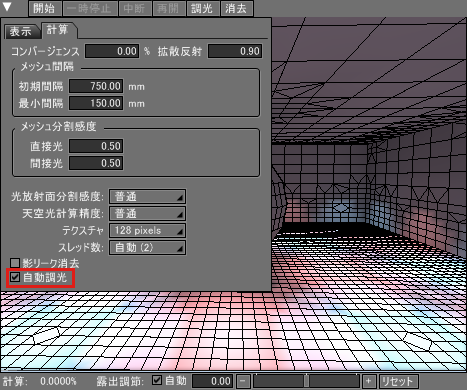Enable the 影リーク消去 checkbox

(15, 263)
